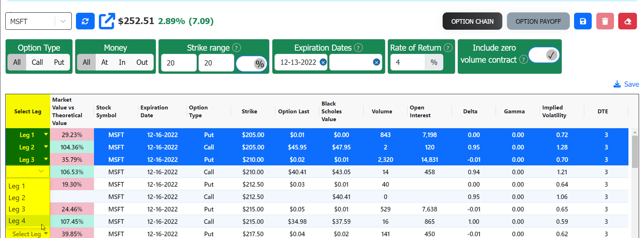The height and width of the screenshot is (238, 644).
Task: Open the MSFT symbol dropdown
Action: pos(63,21)
